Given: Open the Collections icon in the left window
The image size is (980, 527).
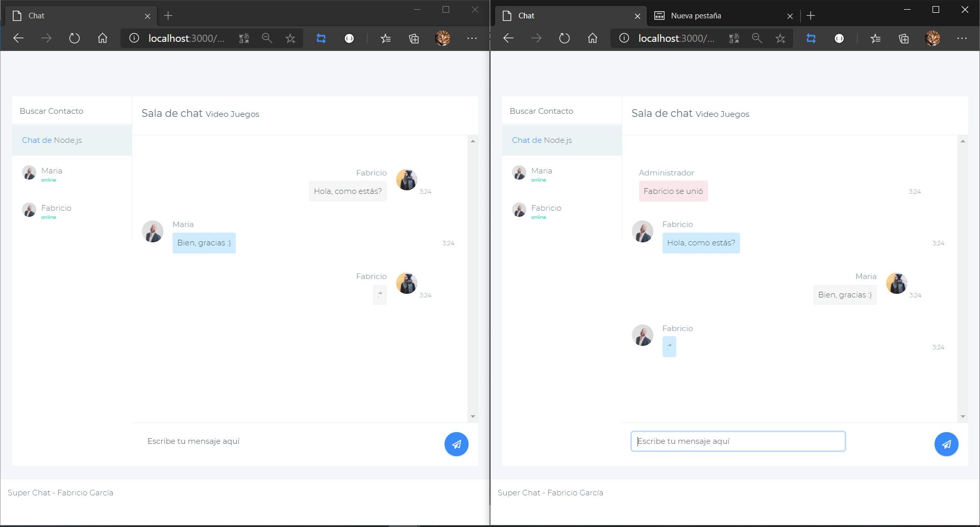Looking at the screenshot, I should [x=414, y=38].
